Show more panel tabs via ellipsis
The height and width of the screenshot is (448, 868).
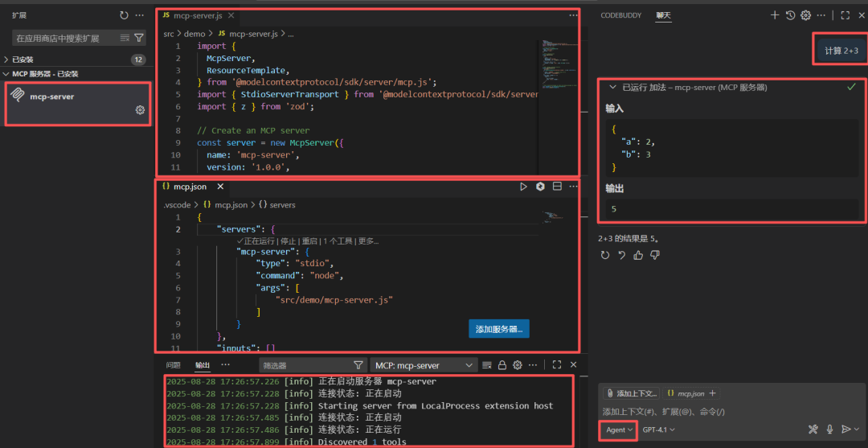[x=225, y=365]
